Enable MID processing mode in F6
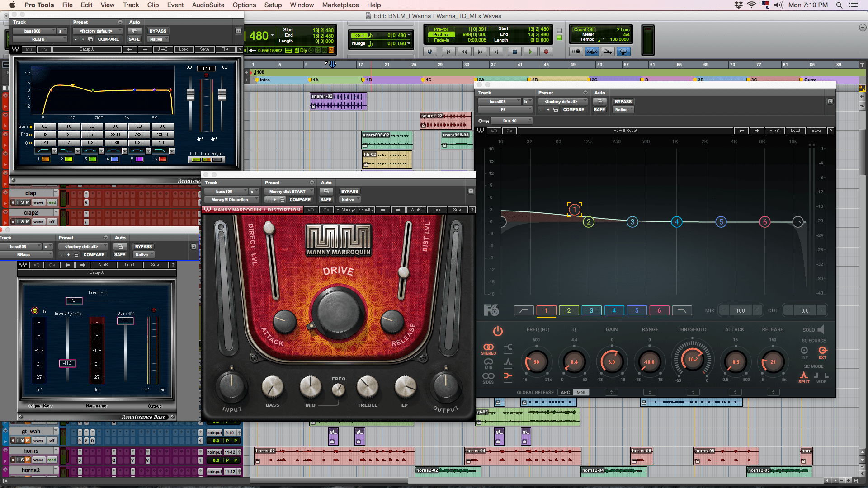The image size is (868, 488). [x=488, y=363]
